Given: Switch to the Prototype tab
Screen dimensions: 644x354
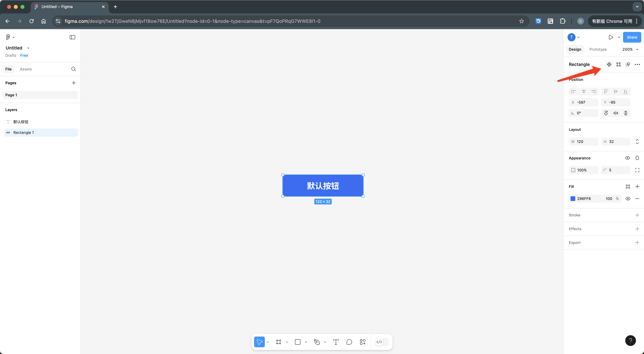Looking at the screenshot, I should tap(598, 49).
